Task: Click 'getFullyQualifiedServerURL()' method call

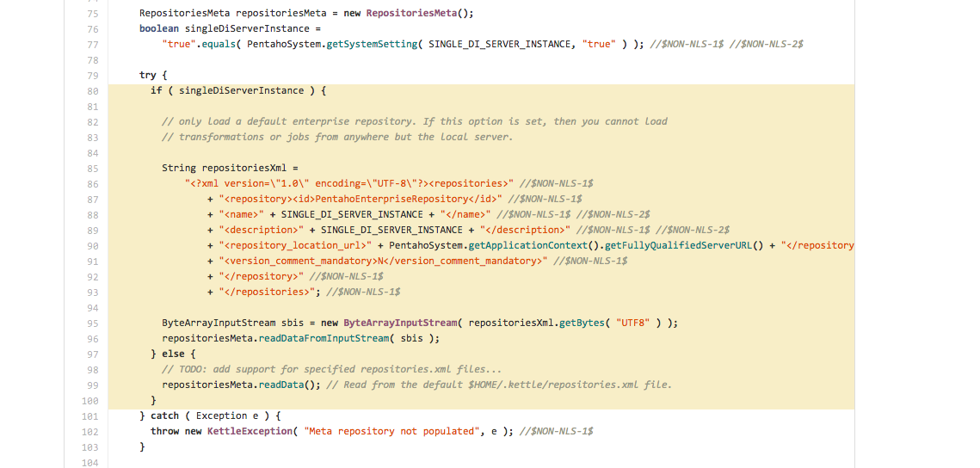Action: tap(684, 245)
